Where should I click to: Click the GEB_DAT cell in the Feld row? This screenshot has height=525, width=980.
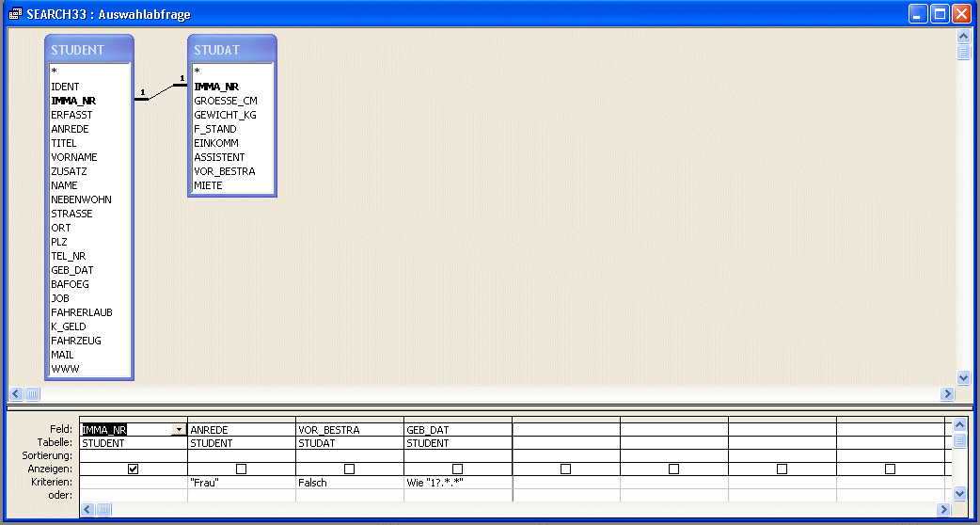457,430
